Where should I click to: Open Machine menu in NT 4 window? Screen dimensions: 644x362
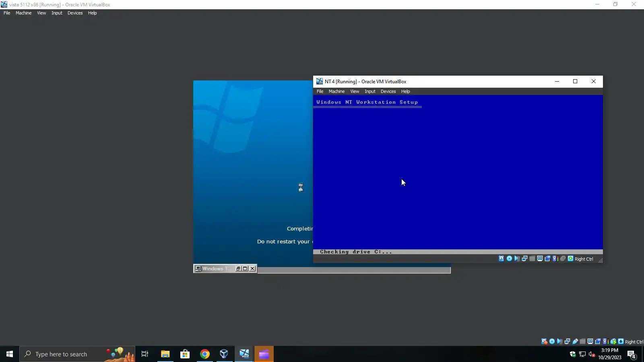tap(336, 91)
